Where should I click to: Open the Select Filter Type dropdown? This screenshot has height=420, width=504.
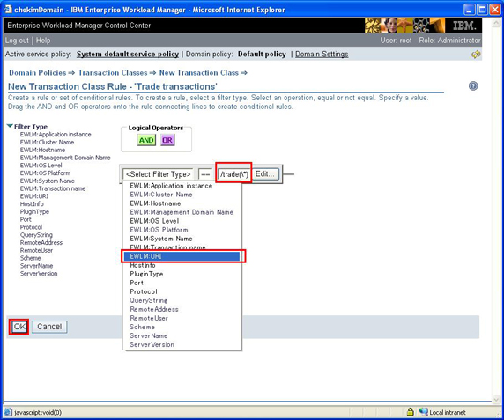pos(158,174)
